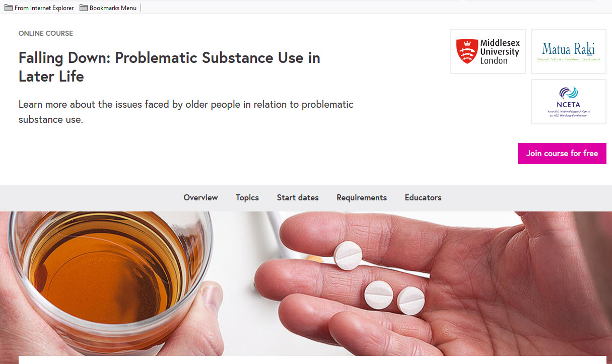Image resolution: width=612 pixels, height=364 pixels.
Task: Show the Educators section
Action: tap(423, 198)
